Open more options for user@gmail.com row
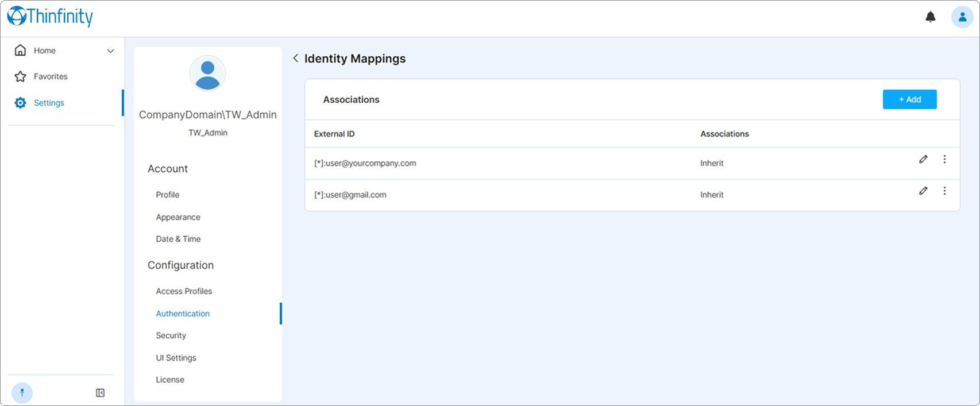 point(944,191)
